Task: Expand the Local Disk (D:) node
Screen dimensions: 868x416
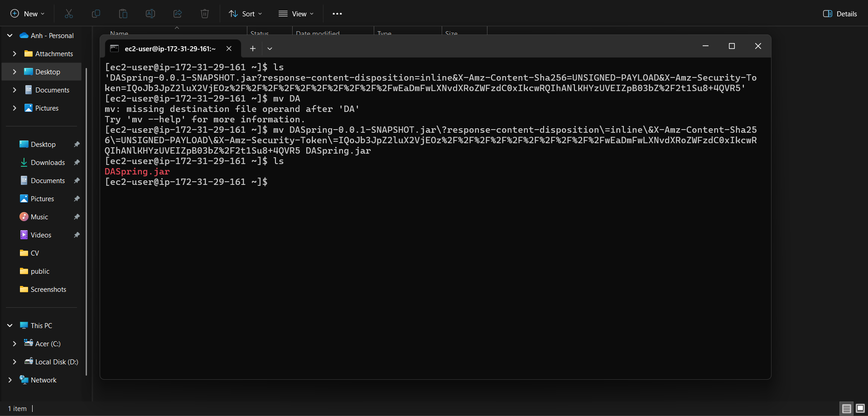Action: click(14, 362)
